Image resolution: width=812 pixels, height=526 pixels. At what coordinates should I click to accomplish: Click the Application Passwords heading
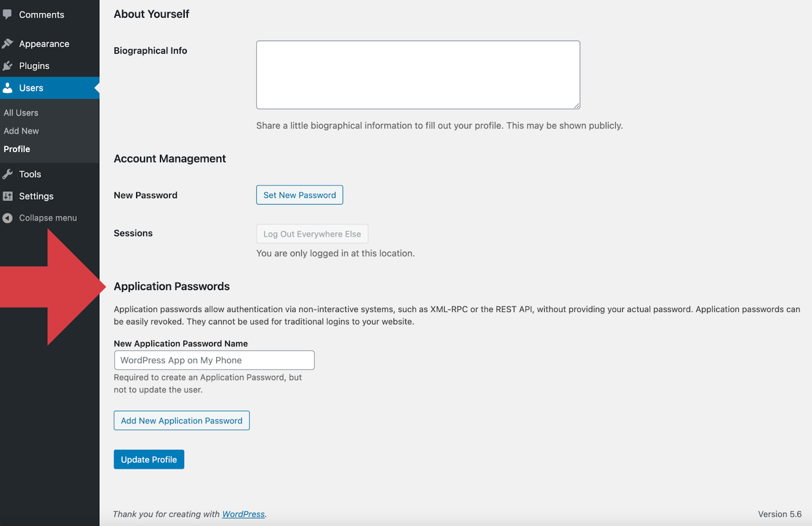172,286
